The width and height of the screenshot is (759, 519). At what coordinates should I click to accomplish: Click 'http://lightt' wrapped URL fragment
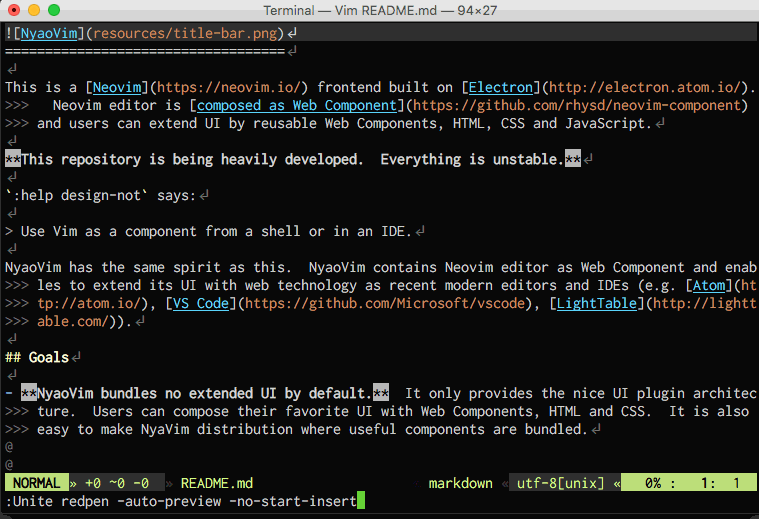(704, 304)
